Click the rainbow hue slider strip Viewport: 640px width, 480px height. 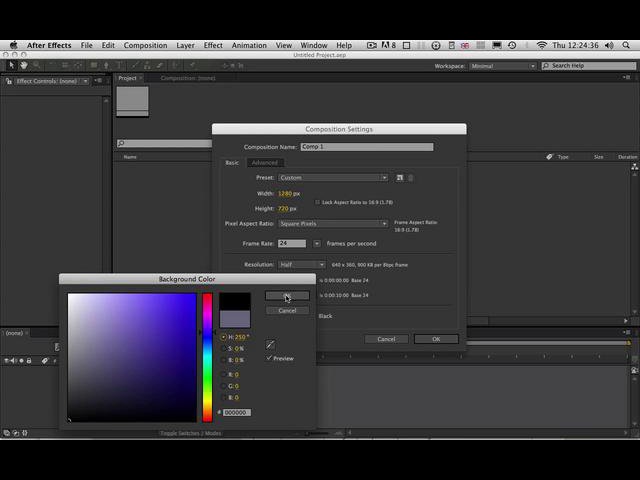point(208,357)
